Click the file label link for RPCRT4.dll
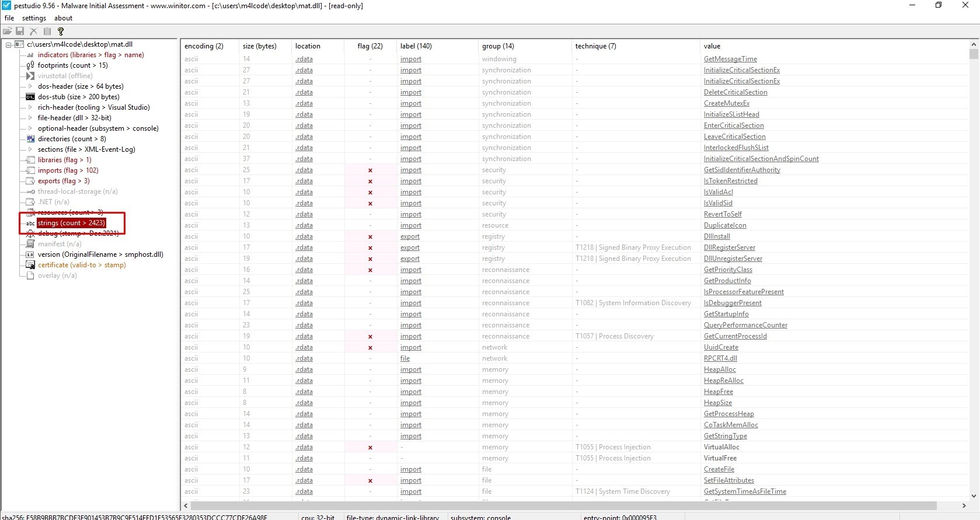Screen dimensions: 980x520 click(405, 358)
